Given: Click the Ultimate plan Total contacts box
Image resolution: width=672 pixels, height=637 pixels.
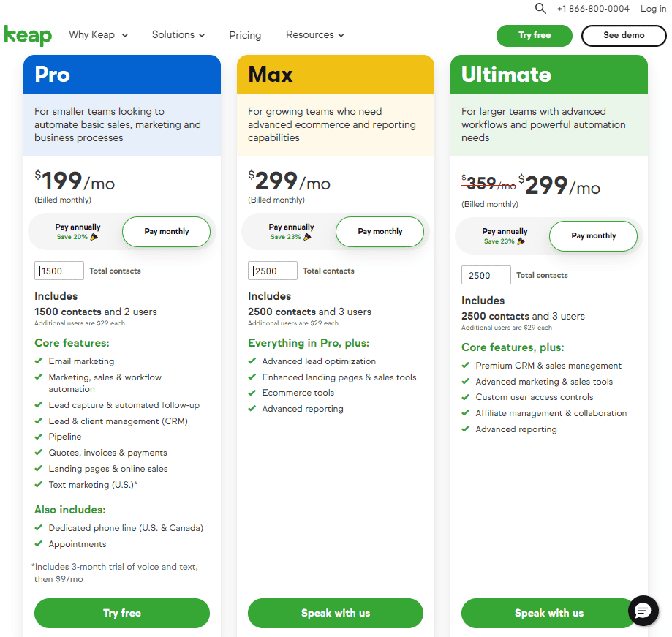Looking at the screenshot, I should pos(486,275).
